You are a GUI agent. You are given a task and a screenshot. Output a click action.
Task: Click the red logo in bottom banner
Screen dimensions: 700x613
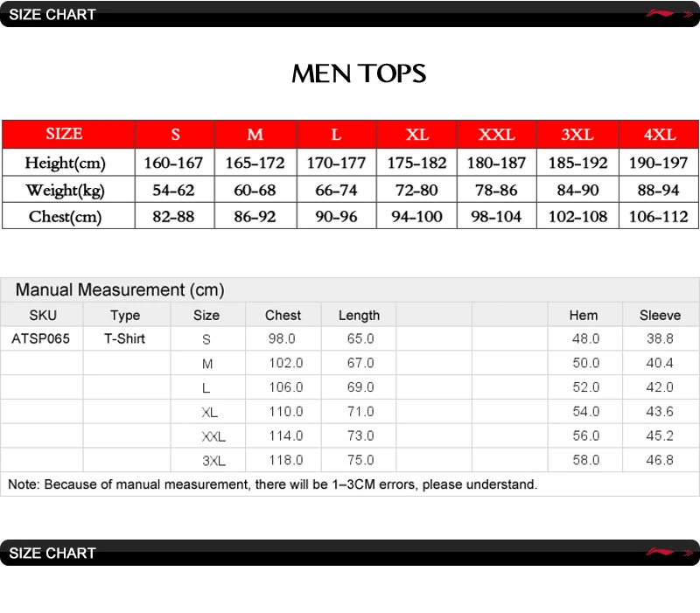(660, 553)
